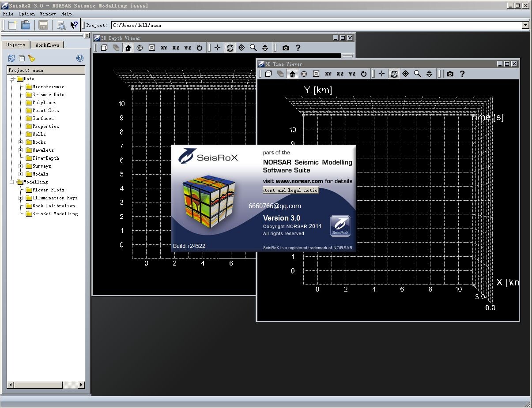Image resolution: width=532 pixels, height=408 pixels.
Task: Close the Objects side panel
Action: tap(87, 36)
